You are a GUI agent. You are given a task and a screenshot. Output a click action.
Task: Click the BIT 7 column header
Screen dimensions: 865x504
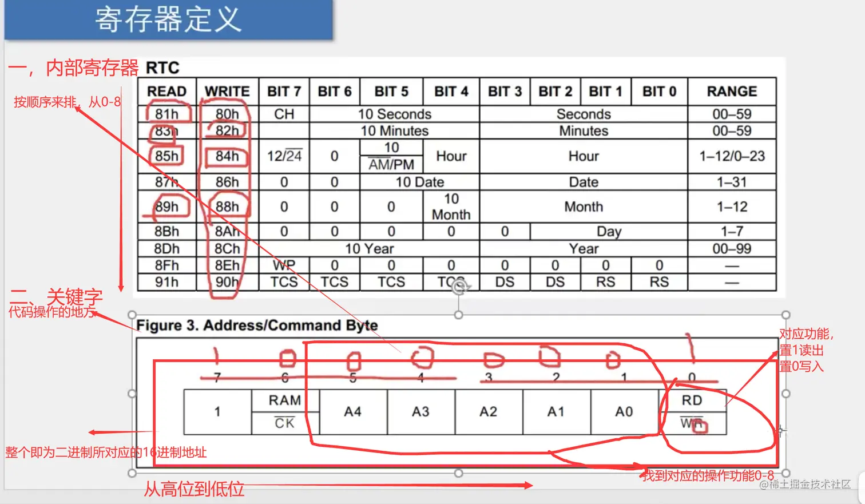coord(284,92)
